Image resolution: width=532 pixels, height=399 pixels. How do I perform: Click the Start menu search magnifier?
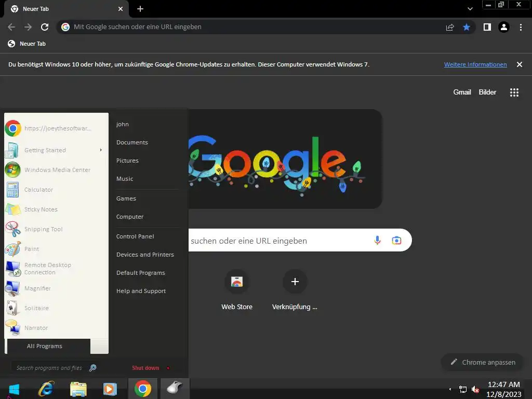(x=92, y=368)
